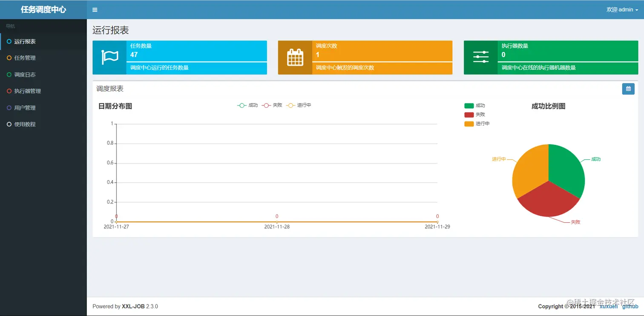This screenshot has width=644, height=316.
Task: Click the task count value 47
Action: [134, 55]
